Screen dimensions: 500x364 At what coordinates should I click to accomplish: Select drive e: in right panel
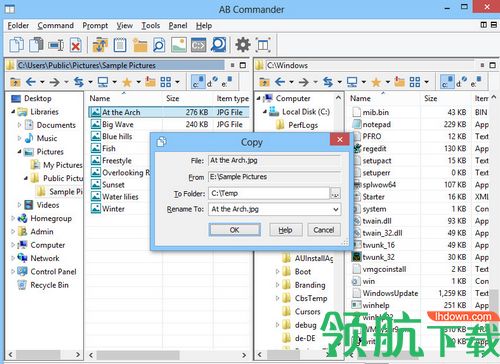[x=476, y=82]
